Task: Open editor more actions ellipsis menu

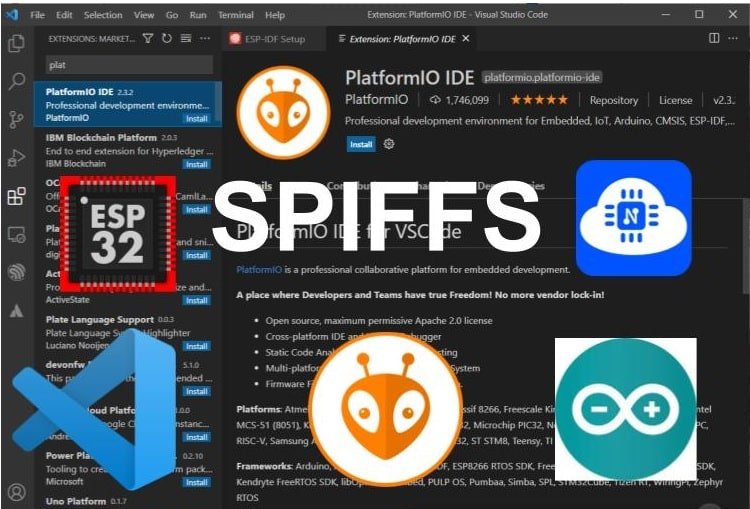Action: pos(733,38)
